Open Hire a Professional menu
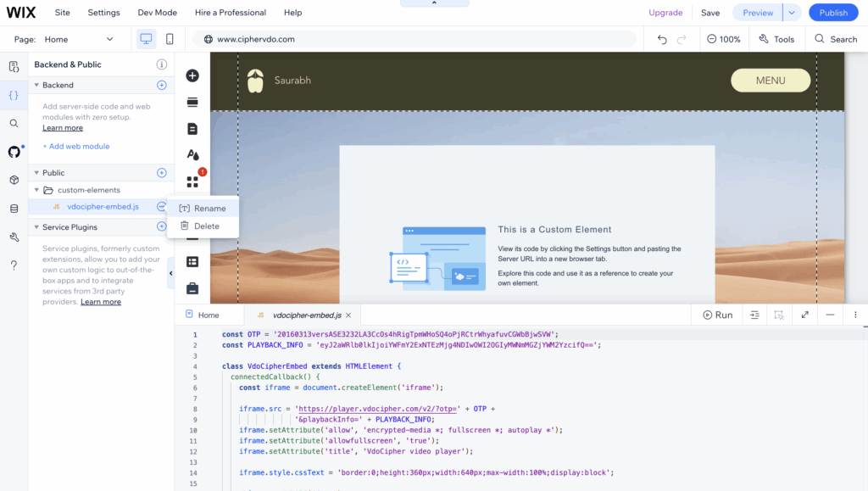868x491 pixels. pyautogui.click(x=231, y=12)
